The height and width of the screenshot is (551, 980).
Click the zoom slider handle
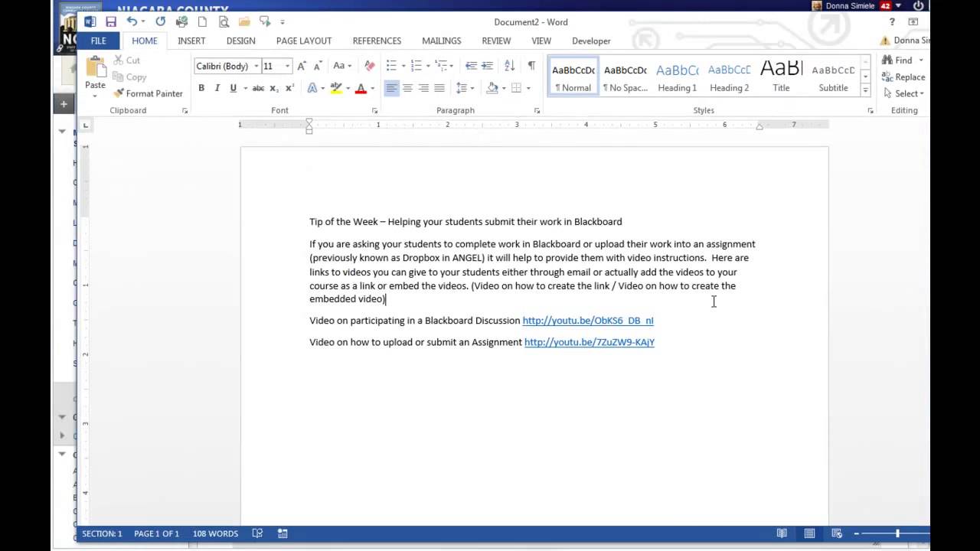pos(897,533)
